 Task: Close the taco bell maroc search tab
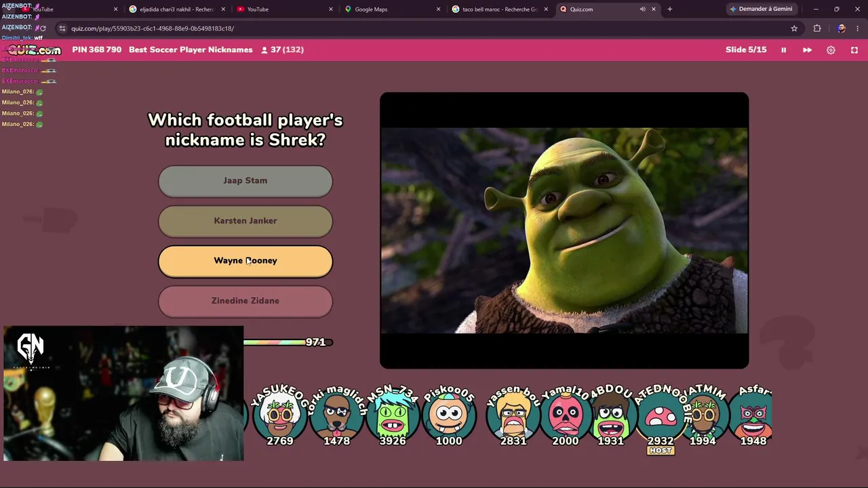coord(547,9)
